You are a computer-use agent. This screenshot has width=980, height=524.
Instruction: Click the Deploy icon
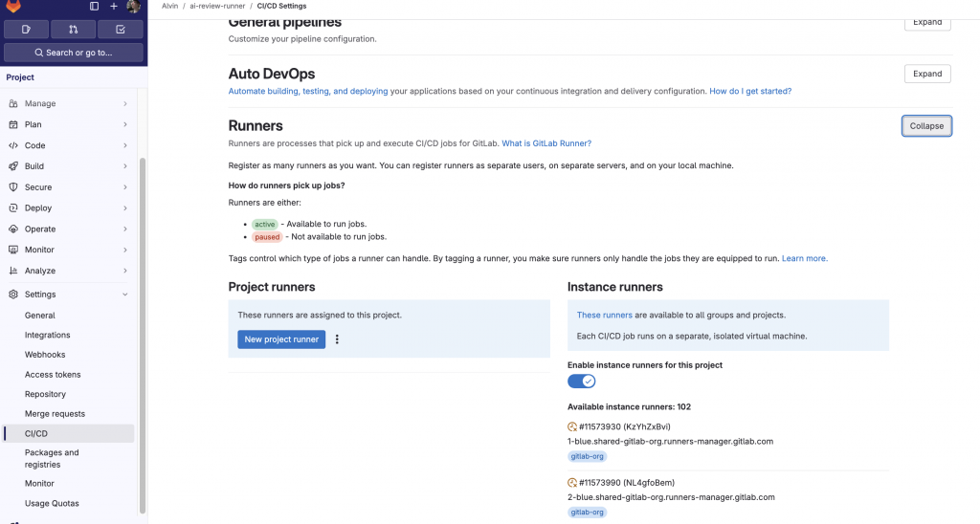point(13,208)
